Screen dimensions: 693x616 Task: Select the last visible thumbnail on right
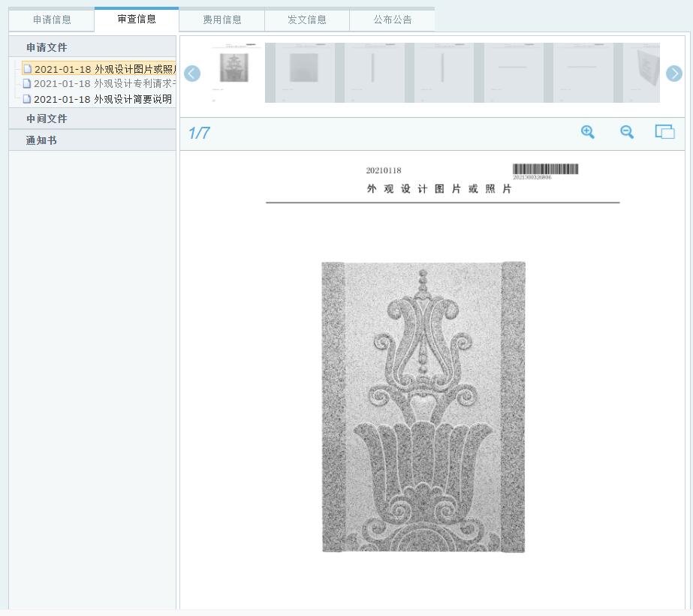(x=643, y=72)
